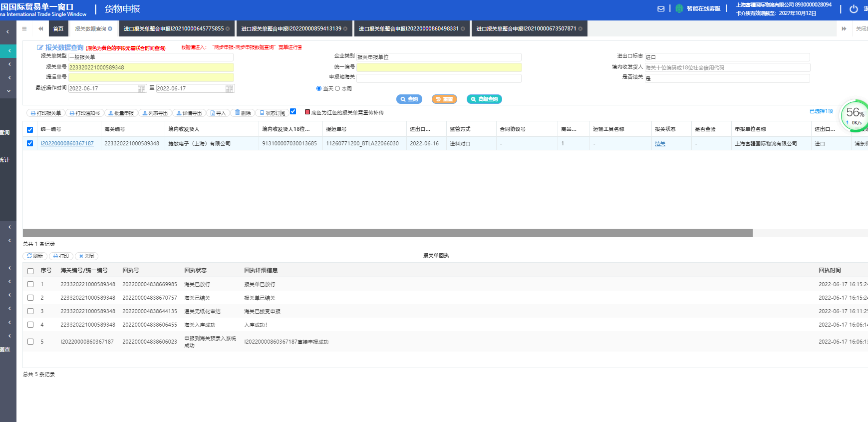Open the 报关单类型 dropdown field
The image size is (868, 422).
point(151,57)
